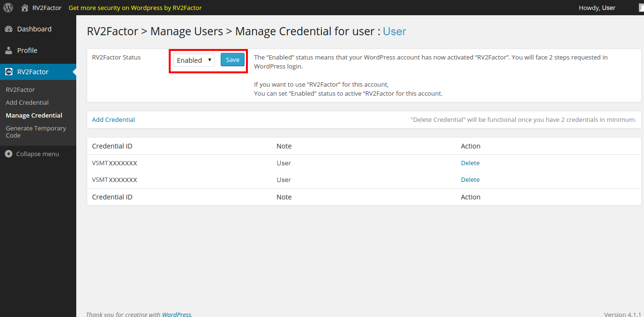Click the Note footer at the bottom of the table
Image resolution: width=644 pixels, height=317 pixels.
284,197
